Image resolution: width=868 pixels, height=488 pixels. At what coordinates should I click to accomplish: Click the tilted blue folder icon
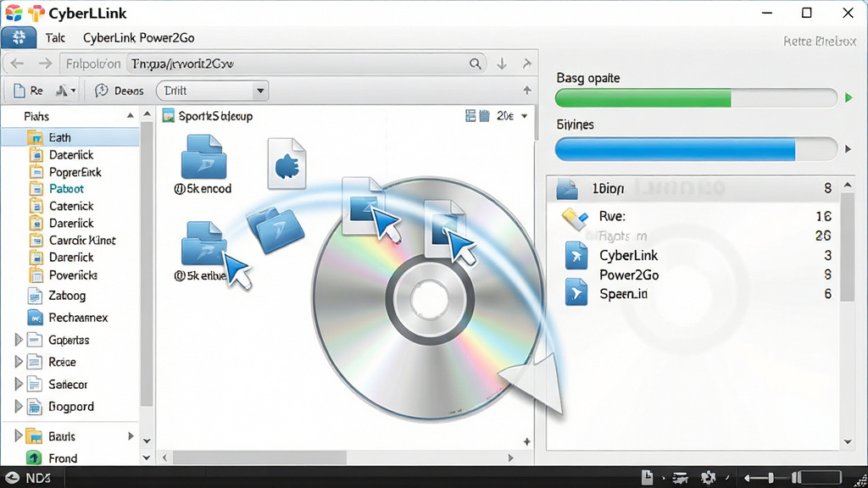[x=275, y=229]
